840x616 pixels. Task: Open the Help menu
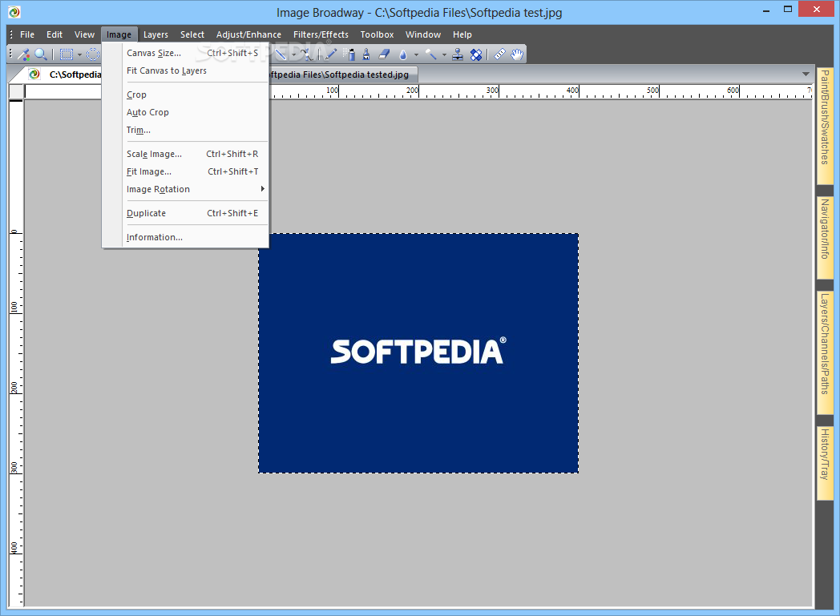[x=462, y=34]
